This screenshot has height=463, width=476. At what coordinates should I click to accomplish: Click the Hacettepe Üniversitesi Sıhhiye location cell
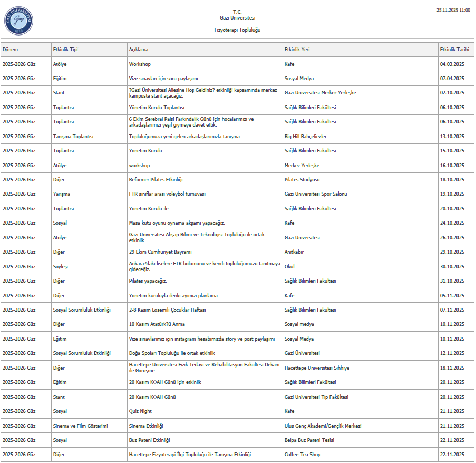(317, 368)
